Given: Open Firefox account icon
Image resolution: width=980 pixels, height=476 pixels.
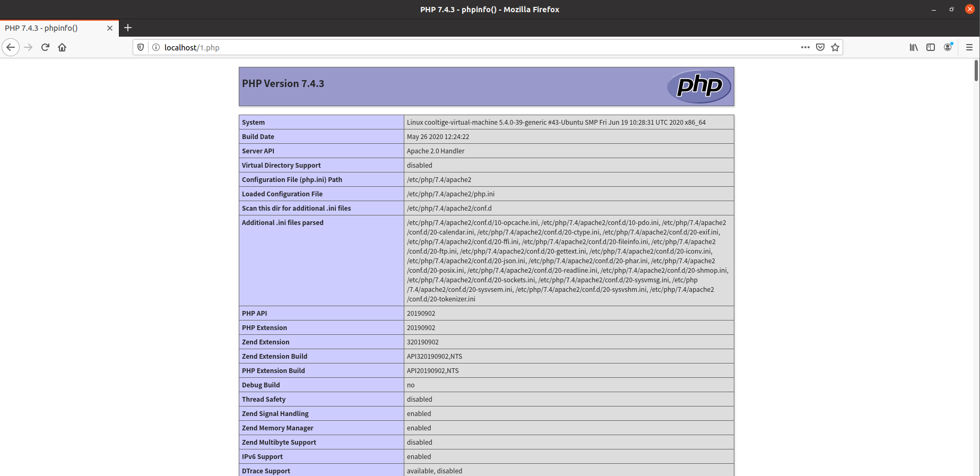Looking at the screenshot, I should click(x=948, y=47).
